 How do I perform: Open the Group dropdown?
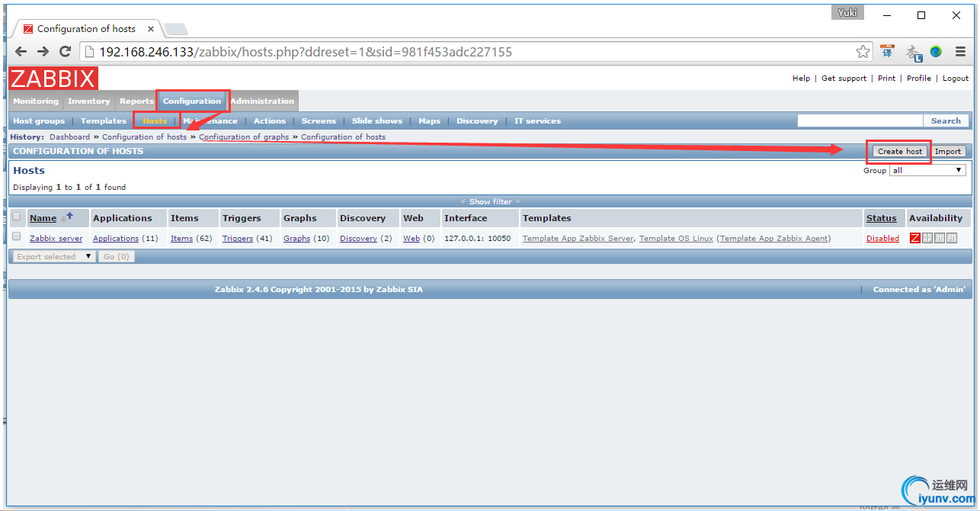click(x=928, y=170)
